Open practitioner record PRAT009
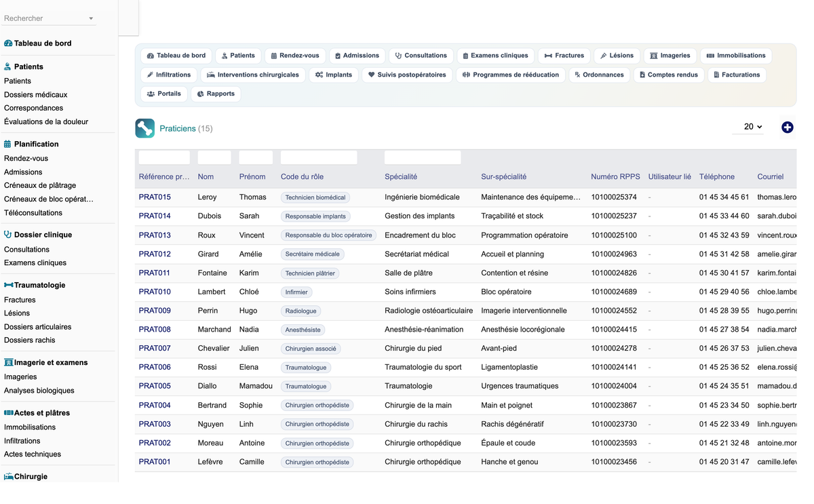The height and width of the screenshot is (504, 814). 155,311
